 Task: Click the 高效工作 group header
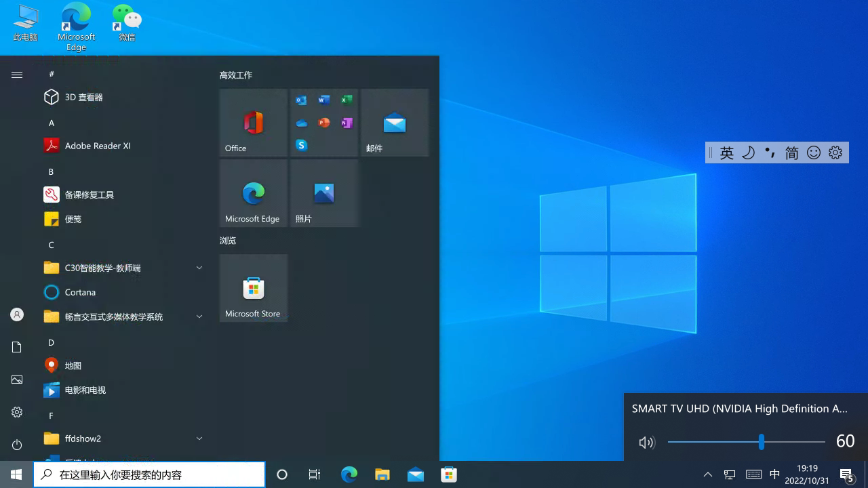click(236, 75)
